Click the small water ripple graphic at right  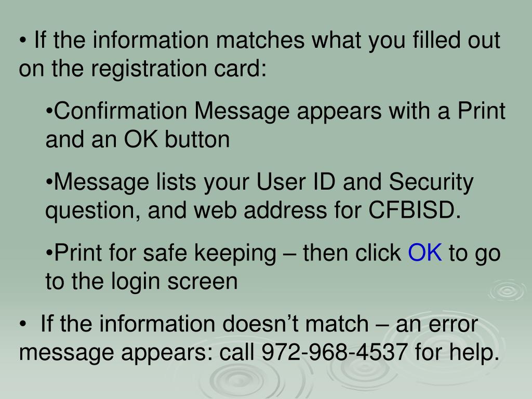[508, 291]
